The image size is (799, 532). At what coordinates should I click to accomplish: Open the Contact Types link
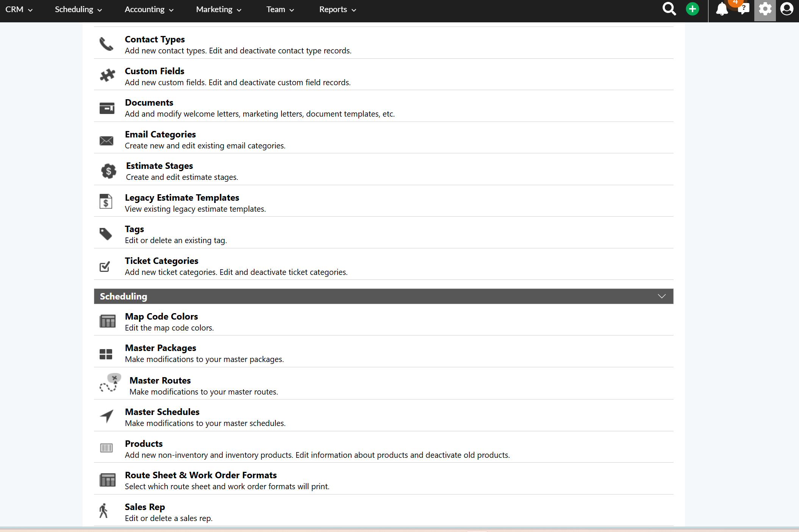(155, 39)
